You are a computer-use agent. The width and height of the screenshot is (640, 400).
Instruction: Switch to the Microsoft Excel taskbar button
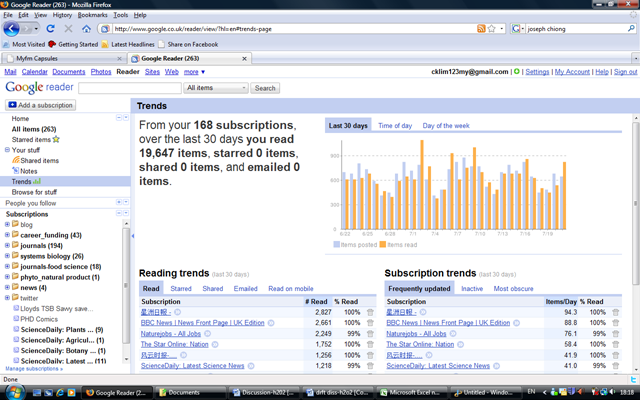pyautogui.click(x=413, y=393)
